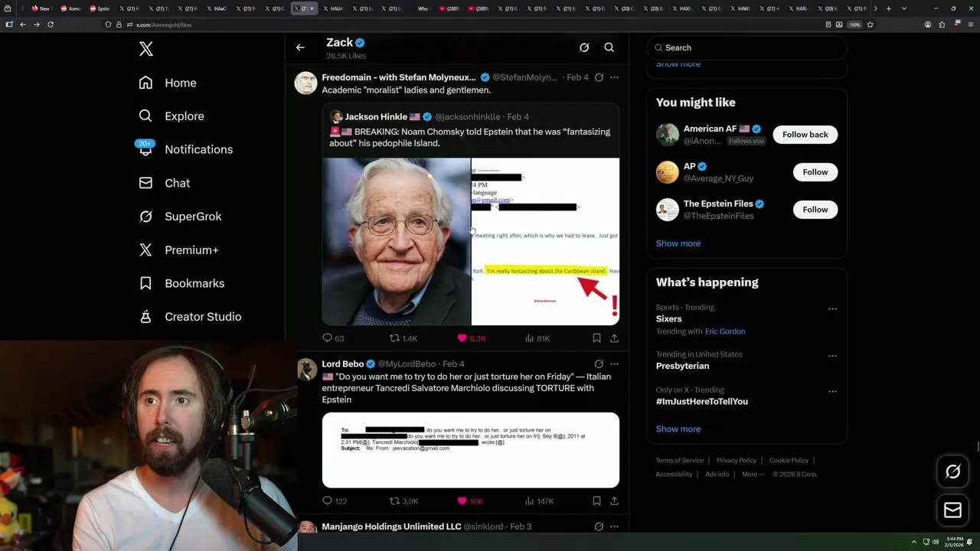Click the Search input field
The image size is (980, 551).
[746, 47]
